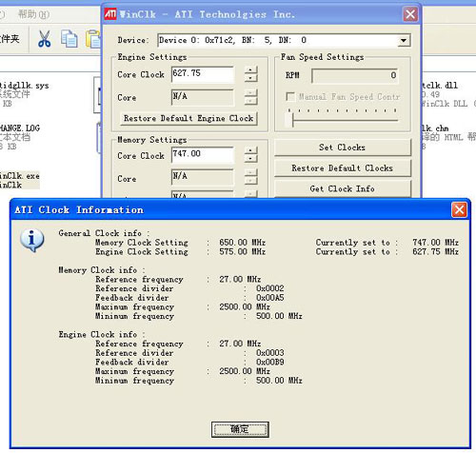Click the engine Feedback divider 0x00B9 value
This screenshot has width=476, height=453.
pos(270,363)
